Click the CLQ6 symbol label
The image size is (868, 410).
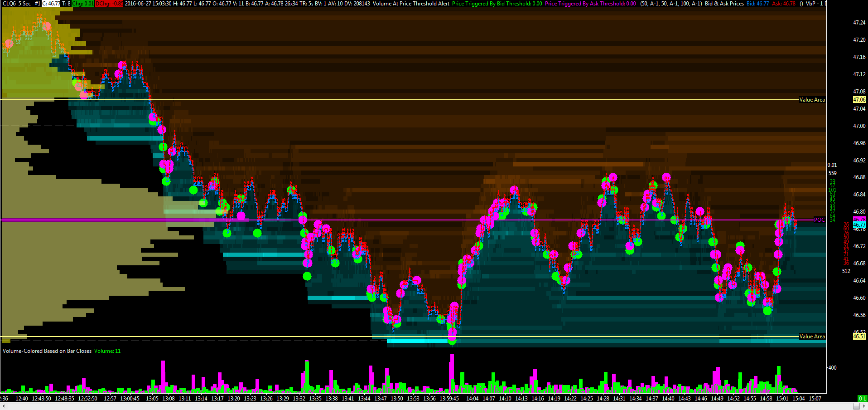(9, 4)
